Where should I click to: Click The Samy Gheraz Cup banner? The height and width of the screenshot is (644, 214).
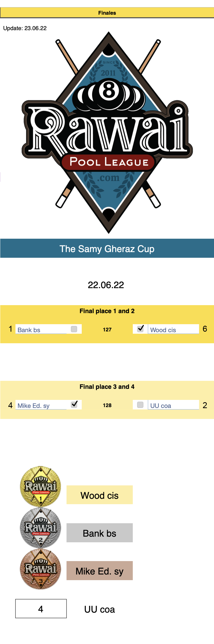[107, 248]
